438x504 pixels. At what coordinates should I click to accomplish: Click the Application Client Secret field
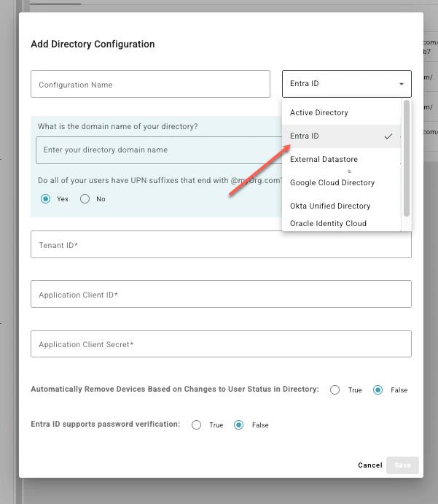coord(221,344)
